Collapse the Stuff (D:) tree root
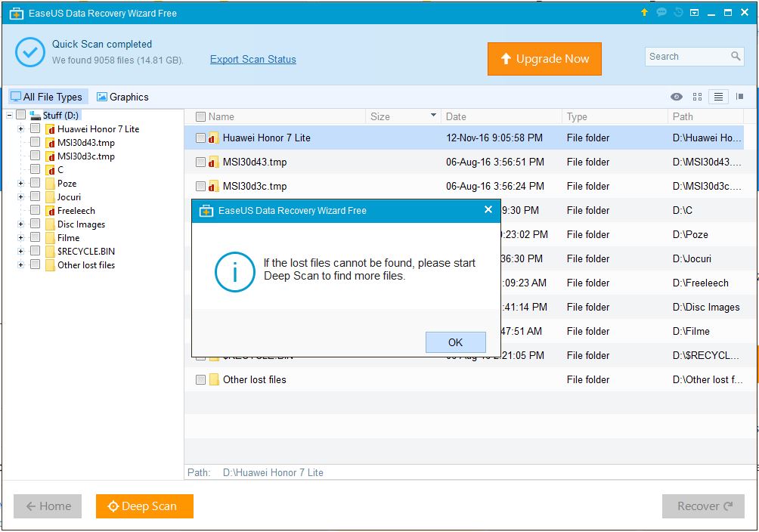Viewport: 759px width, 532px height. 9,115
